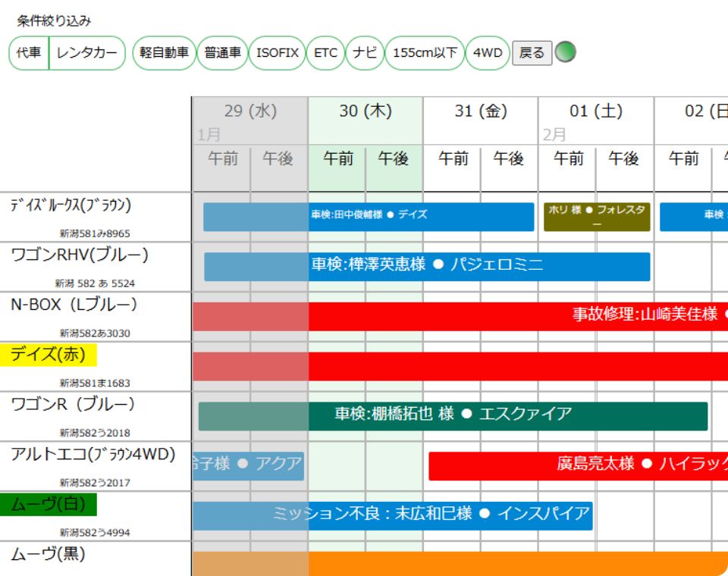Select the 31 (金) date header

(x=481, y=111)
